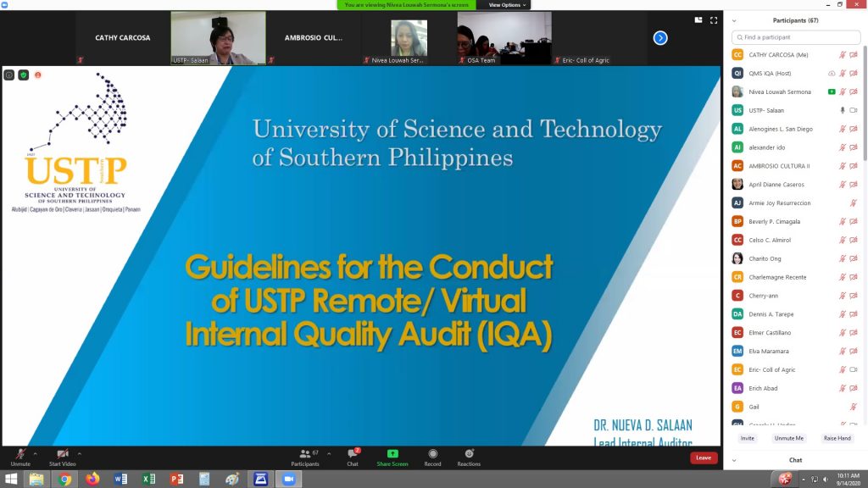Open the View Options dropdown
Viewport: 868px width, 488px height.
pos(507,5)
